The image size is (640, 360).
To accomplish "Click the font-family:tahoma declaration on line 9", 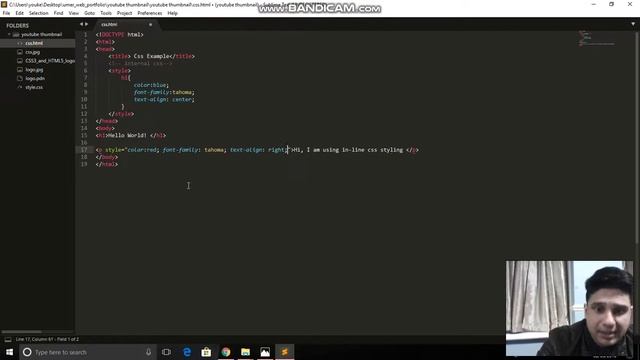I will [164, 92].
